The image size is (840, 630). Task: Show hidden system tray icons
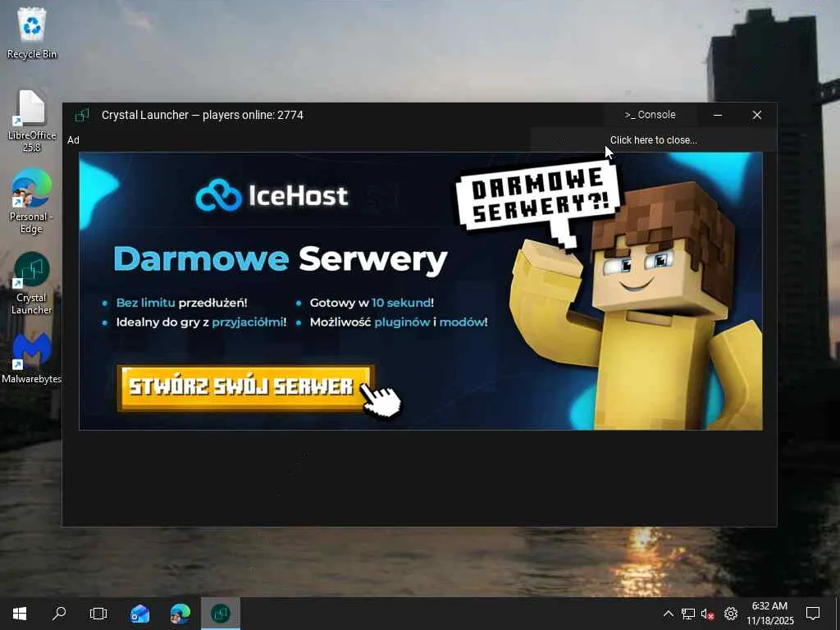tap(668, 614)
